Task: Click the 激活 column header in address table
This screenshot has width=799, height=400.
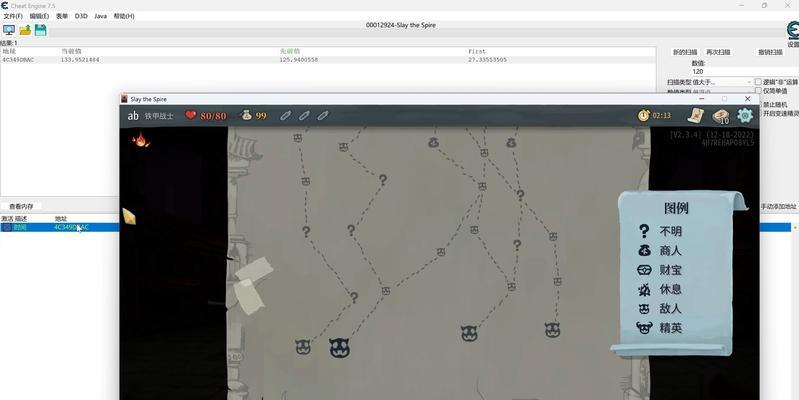Action: pyautogui.click(x=7, y=219)
